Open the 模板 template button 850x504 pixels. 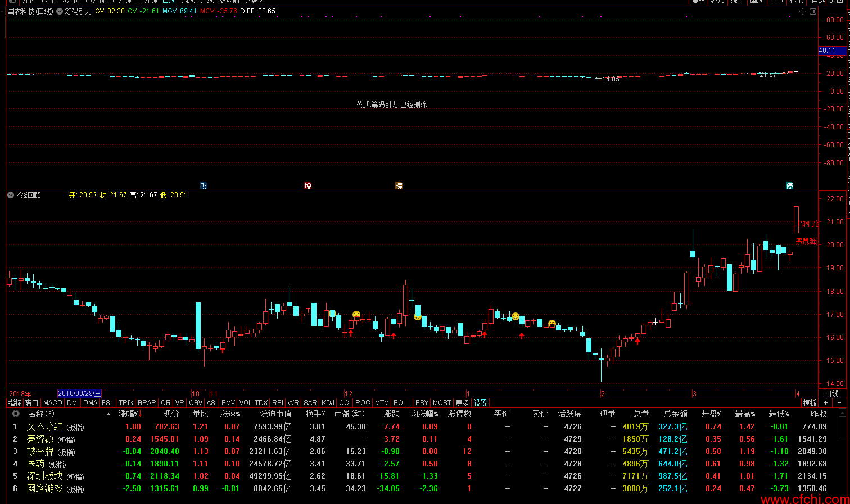click(x=810, y=403)
